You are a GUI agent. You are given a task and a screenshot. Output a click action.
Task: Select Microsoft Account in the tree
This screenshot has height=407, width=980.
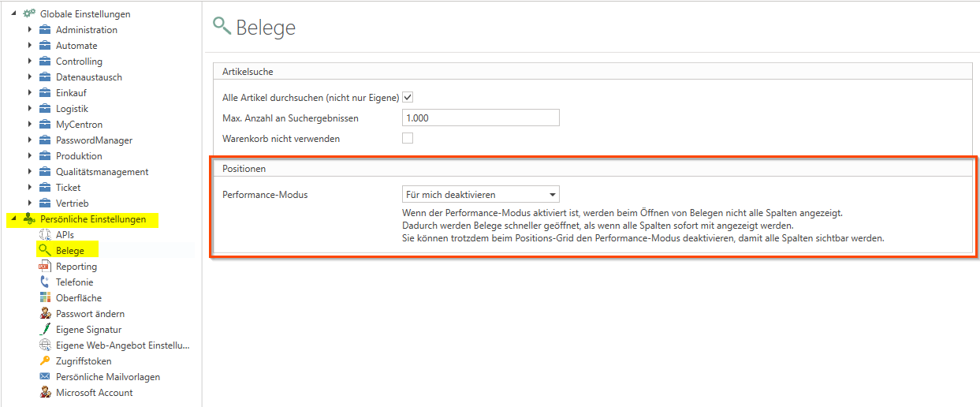pos(94,393)
